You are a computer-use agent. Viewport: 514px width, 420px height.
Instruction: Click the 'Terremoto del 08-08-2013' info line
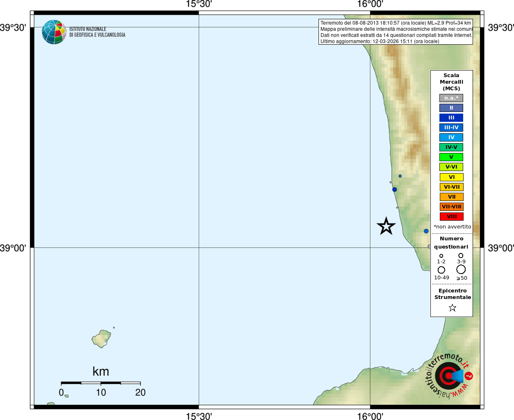point(396,23)
